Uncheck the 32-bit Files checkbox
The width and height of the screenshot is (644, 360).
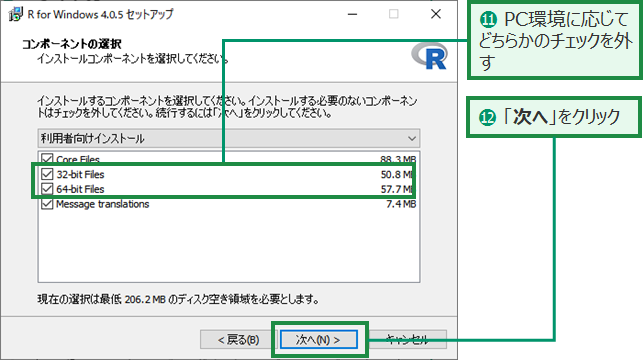point(47,174)
